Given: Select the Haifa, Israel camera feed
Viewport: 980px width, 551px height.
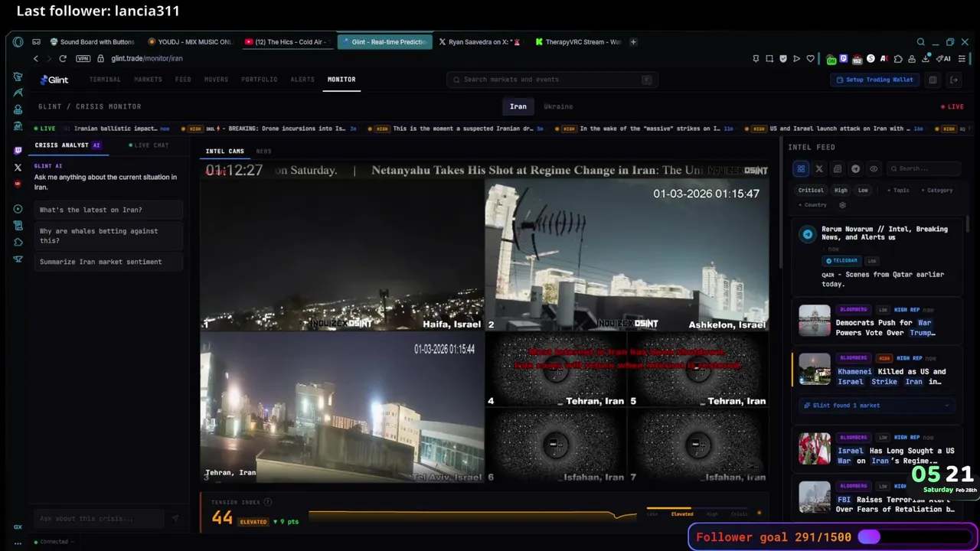Looking at the screenshot, I should (342, 255).
